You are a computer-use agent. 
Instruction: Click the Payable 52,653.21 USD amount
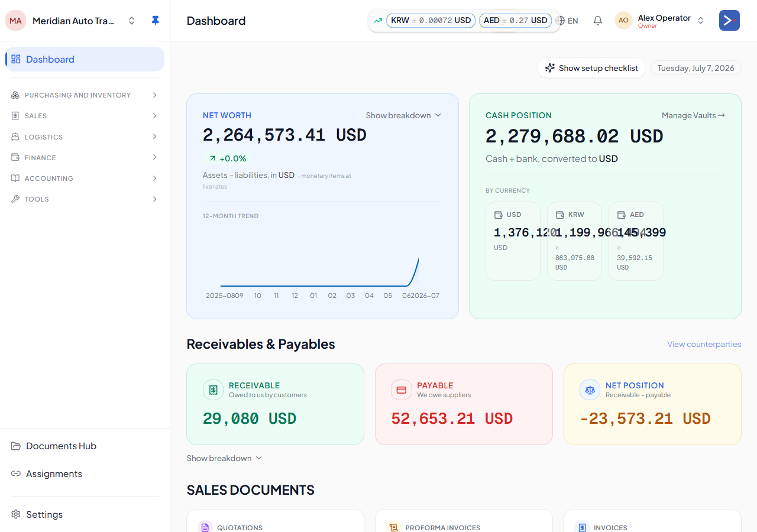(x=452, y=419)
